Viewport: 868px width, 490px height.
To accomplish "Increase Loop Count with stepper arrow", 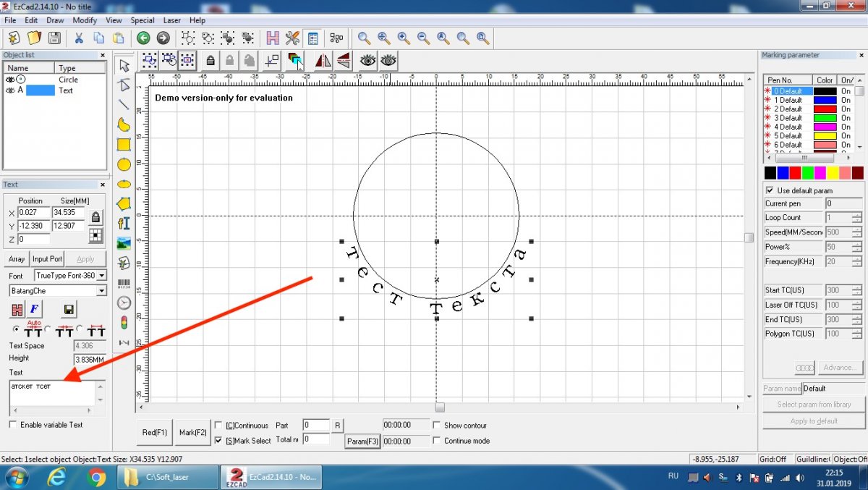I will tap(856, 215).
